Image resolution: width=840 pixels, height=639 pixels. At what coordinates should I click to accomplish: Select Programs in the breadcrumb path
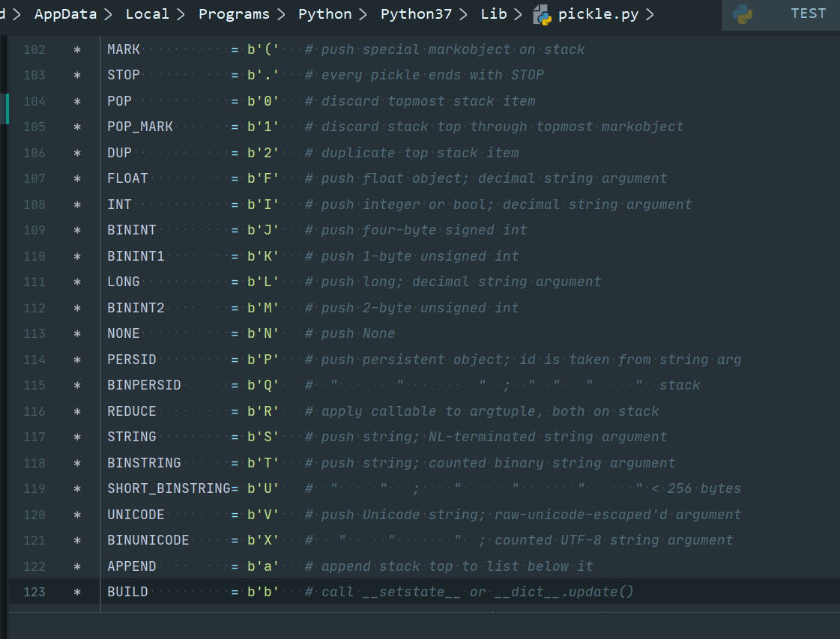pos(234,14)
